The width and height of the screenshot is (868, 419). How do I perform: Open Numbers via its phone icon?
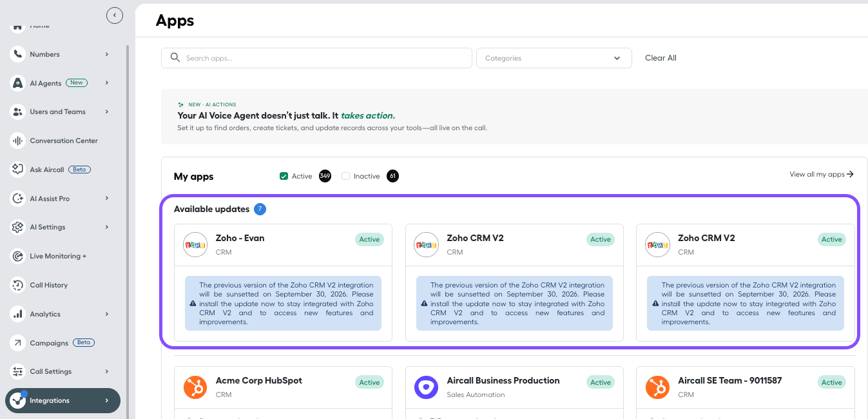[18, 54]
